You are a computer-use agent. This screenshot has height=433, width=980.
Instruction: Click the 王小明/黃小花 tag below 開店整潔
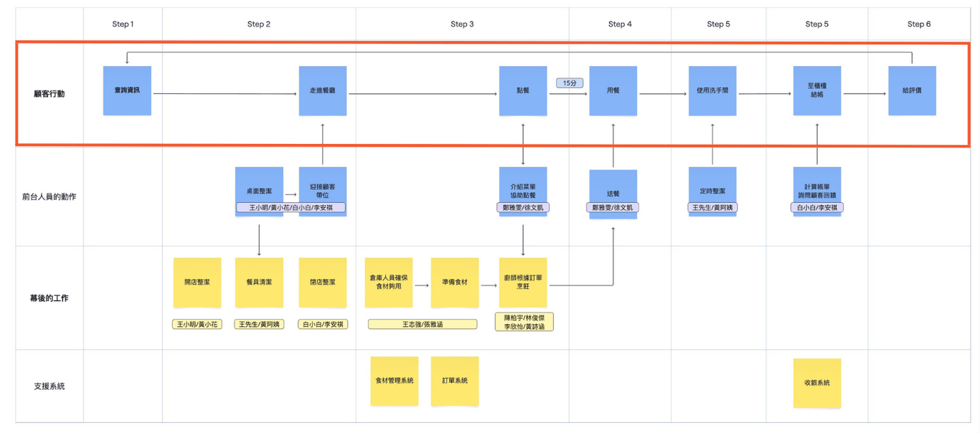[x=197, y=324]
